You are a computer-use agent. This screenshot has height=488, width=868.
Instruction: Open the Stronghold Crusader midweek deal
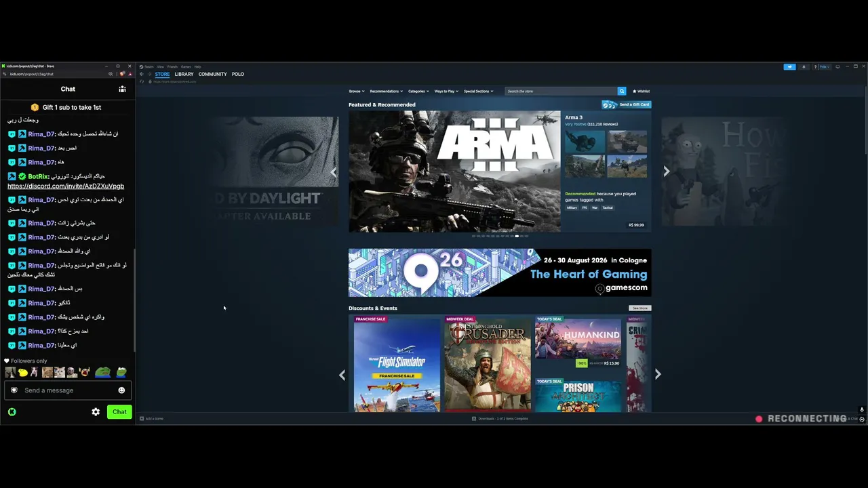point(488,364)
